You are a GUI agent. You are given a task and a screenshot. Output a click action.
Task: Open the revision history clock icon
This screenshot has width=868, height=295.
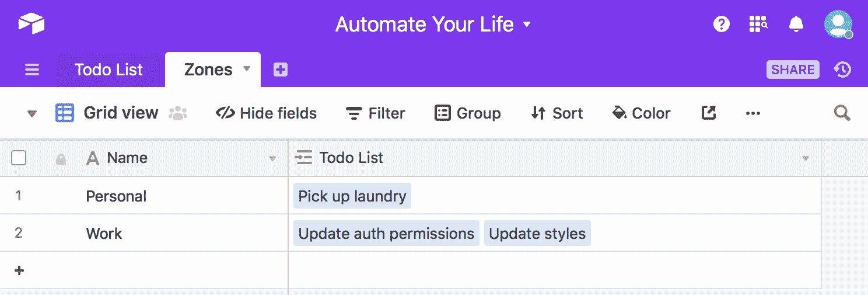point(842,70)
